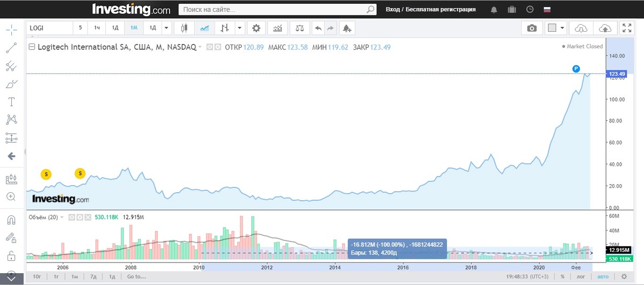Open chart properties gear

(257, 28)
